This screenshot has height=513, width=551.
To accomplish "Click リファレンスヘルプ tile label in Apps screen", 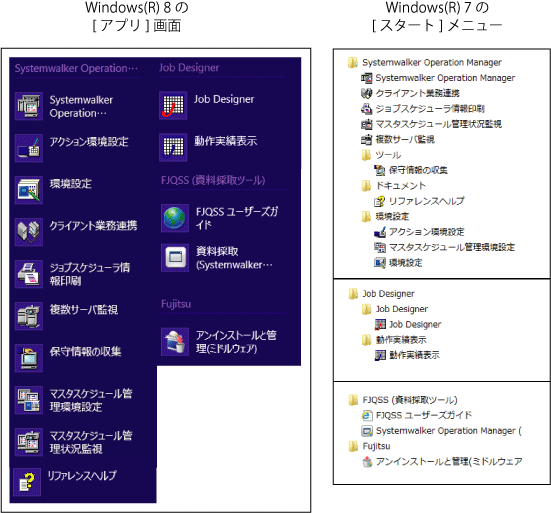I will (x=82, y=476).
